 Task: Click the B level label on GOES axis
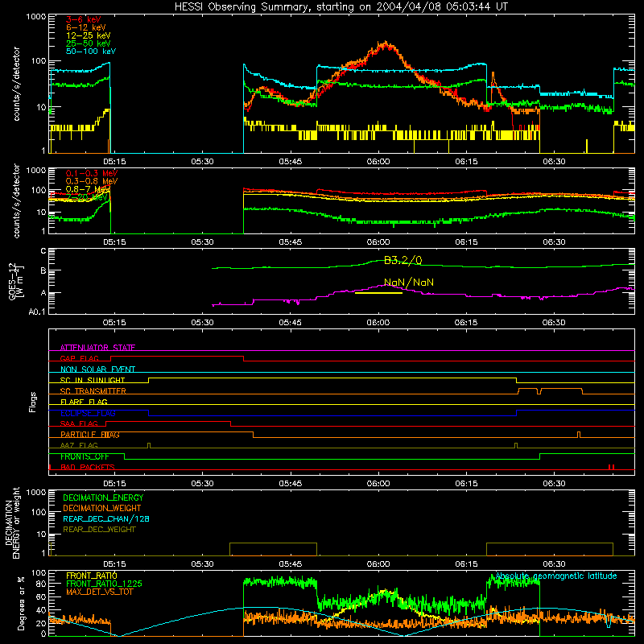[x=43, y=270]
